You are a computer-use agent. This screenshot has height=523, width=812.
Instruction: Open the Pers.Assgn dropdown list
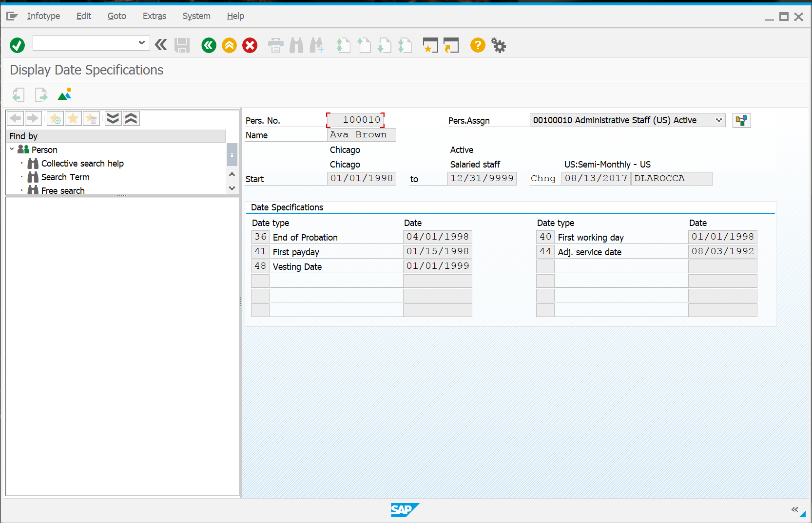[x=720, y=120]
